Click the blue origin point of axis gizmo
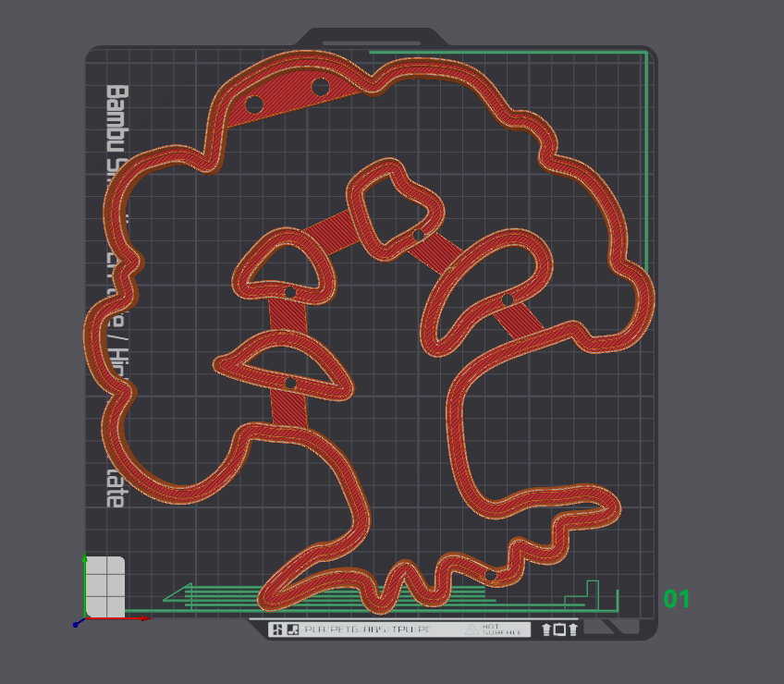 click(76, 625)
